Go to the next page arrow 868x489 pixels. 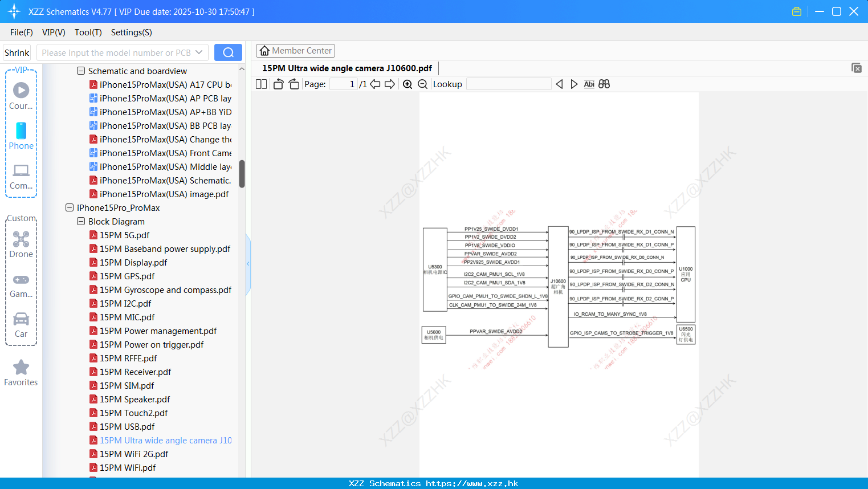pyautogui.click(x=390, y=84)
